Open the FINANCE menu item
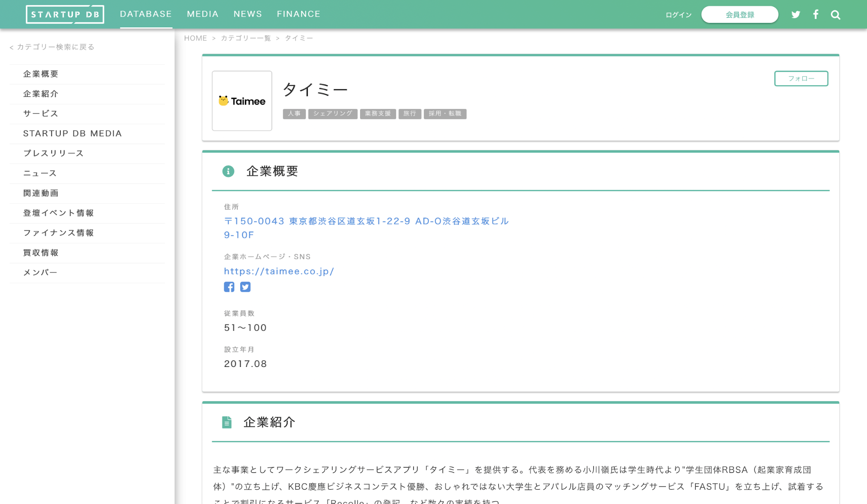 (298, 13)
